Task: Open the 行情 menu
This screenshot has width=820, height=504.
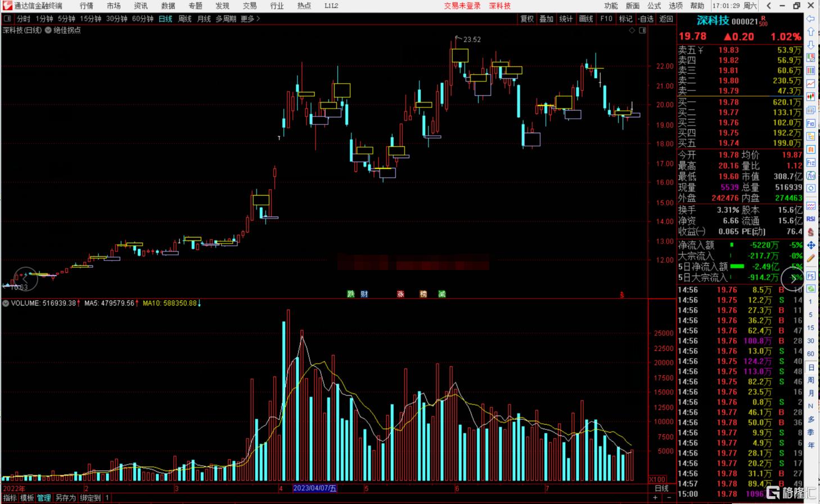Action: [87, 6]
